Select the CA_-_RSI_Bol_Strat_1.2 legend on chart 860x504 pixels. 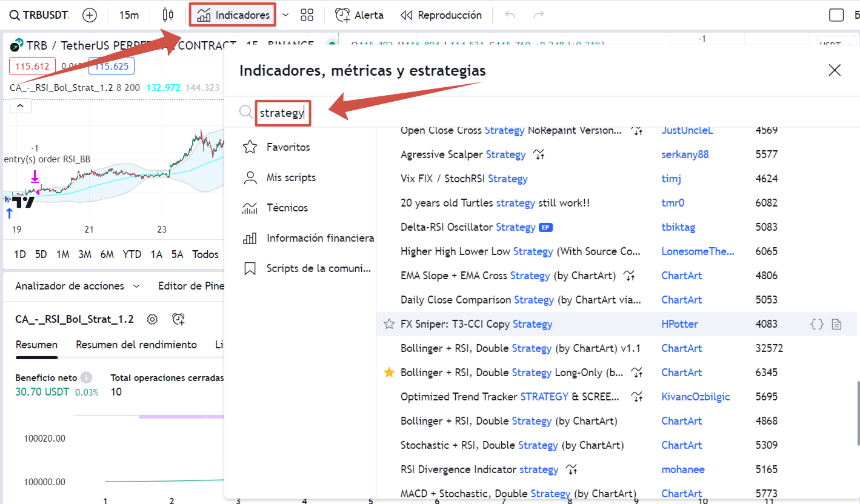(61, 88)
